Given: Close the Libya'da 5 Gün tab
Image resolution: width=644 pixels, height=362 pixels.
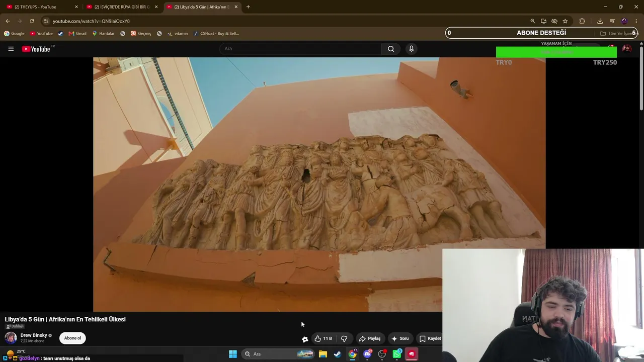Looking at the screenshot, I should click(236, 7).
